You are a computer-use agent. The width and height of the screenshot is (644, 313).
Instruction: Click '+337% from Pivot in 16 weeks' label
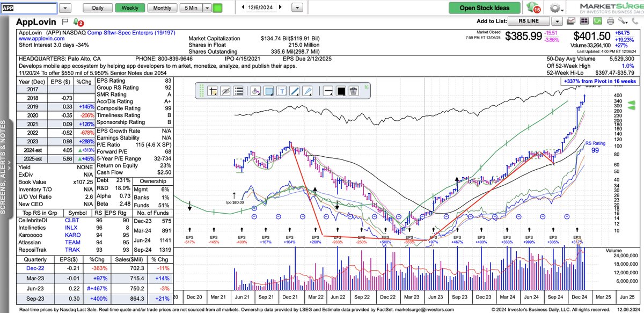599,81
